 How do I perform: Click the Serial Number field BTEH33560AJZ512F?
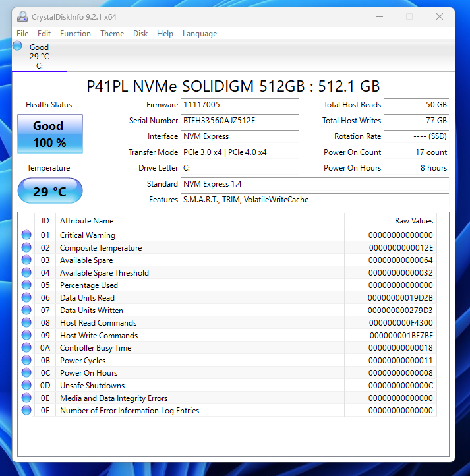pos(239,121)
